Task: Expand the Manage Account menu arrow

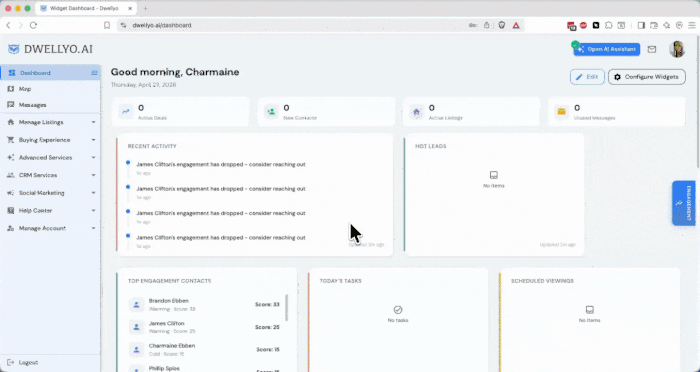Action: tap(93, 228)
